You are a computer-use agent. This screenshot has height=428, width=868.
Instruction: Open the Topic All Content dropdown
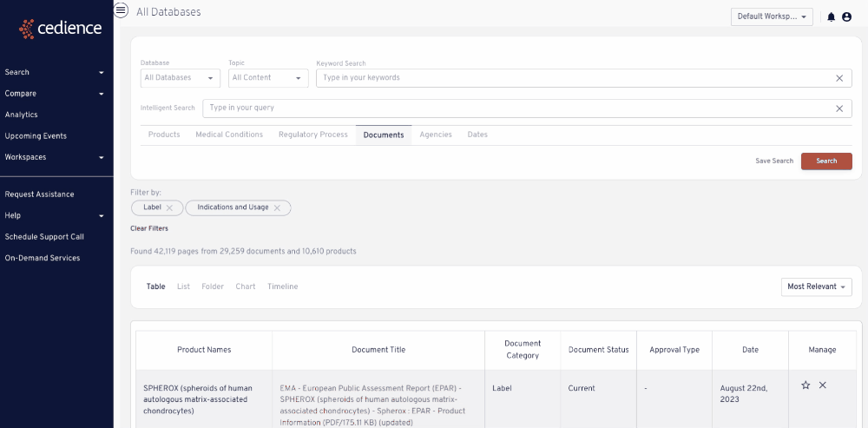pyautogui.click(x=268, y=78)
